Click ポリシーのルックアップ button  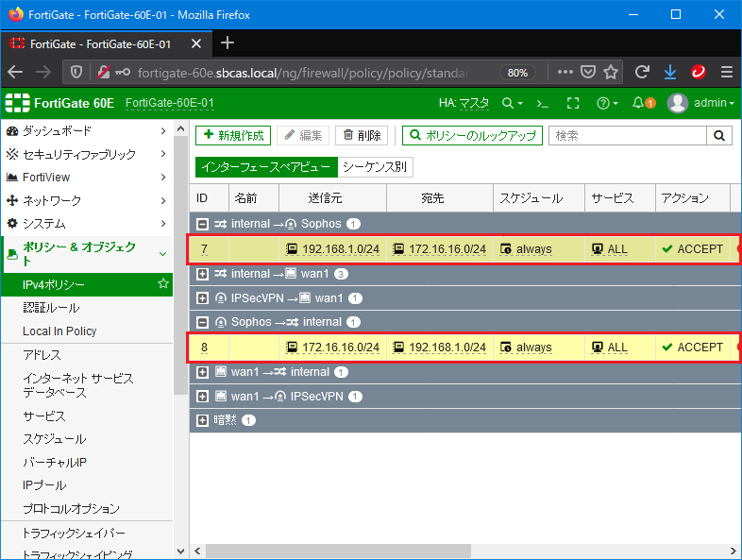click(x=472, y=135)
